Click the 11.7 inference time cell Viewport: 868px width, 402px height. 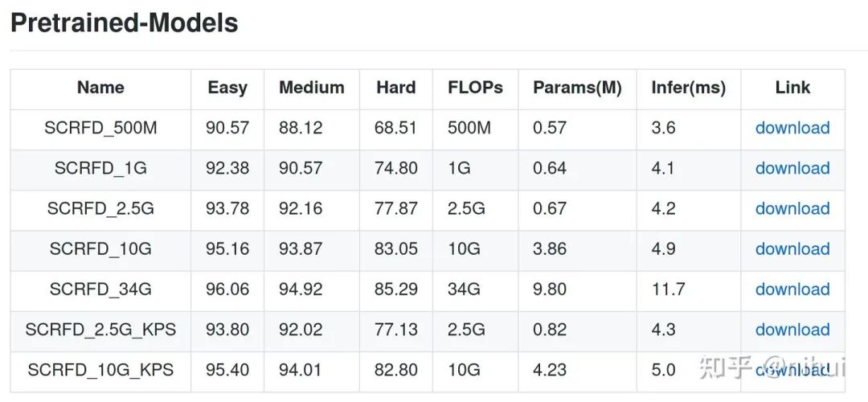[668, 289]
